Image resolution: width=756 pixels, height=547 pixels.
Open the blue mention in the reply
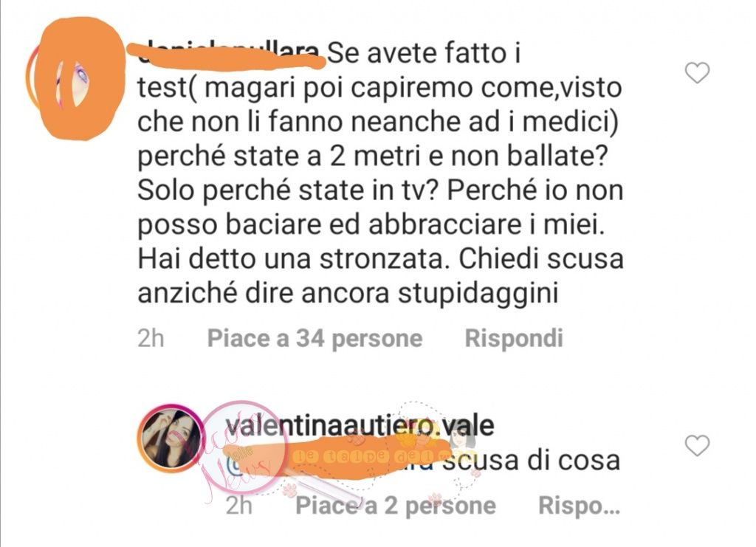coord(333,461)
